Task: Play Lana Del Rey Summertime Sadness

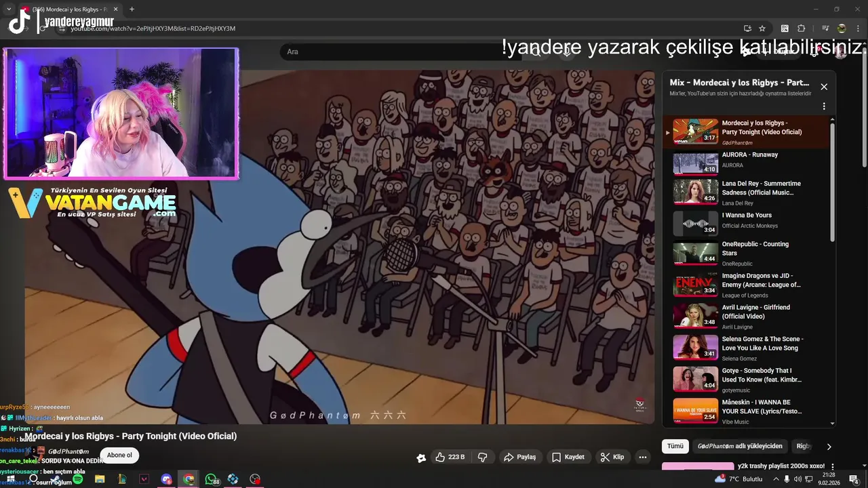Action: pyautogui.click(x=746, y=192)
